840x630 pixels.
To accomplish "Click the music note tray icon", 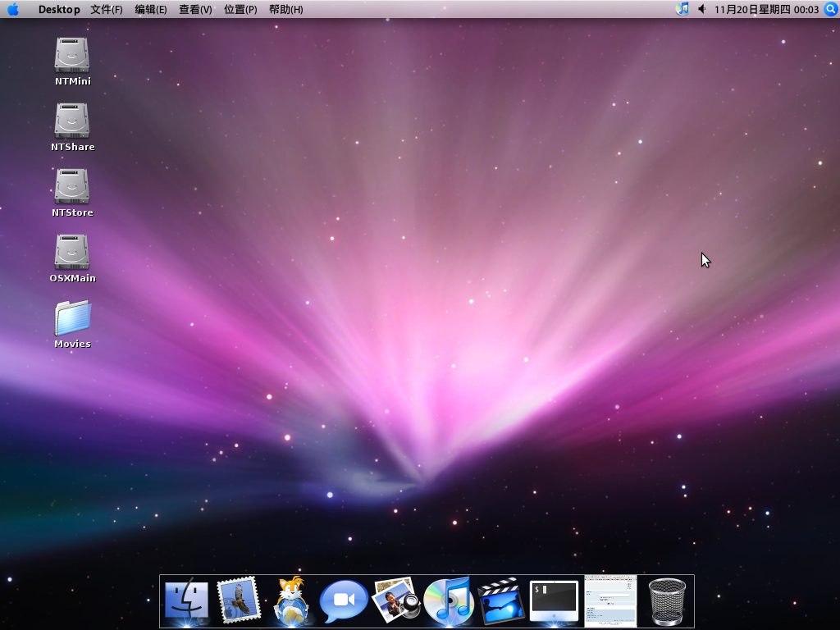I will 682,9.
